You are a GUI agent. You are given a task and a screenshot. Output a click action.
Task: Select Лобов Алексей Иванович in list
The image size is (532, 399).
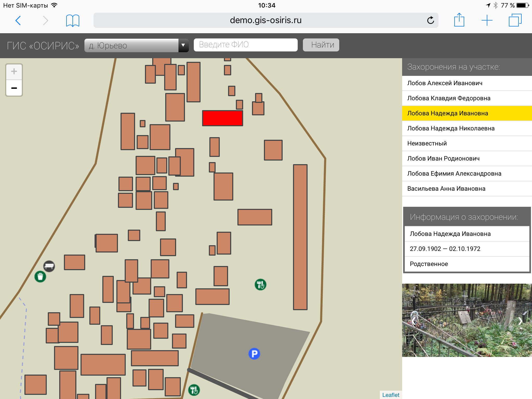click(x=467, y=83)
